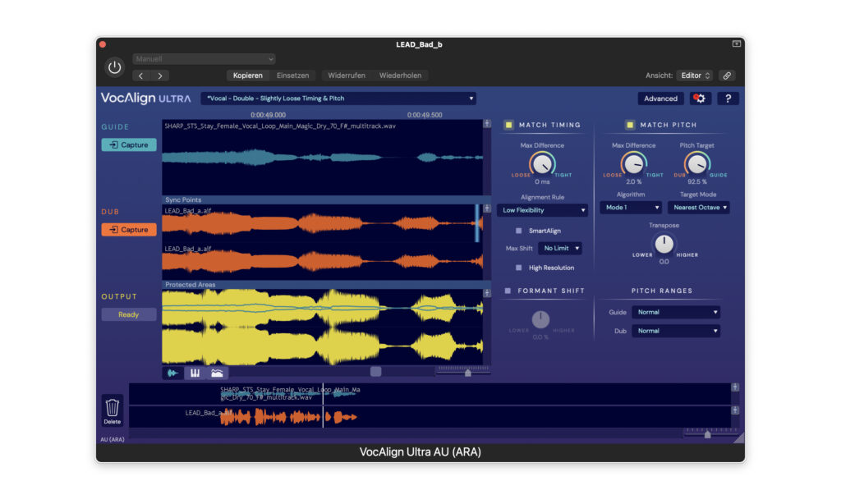Enable the Match Timing toggle

point(508,125)
